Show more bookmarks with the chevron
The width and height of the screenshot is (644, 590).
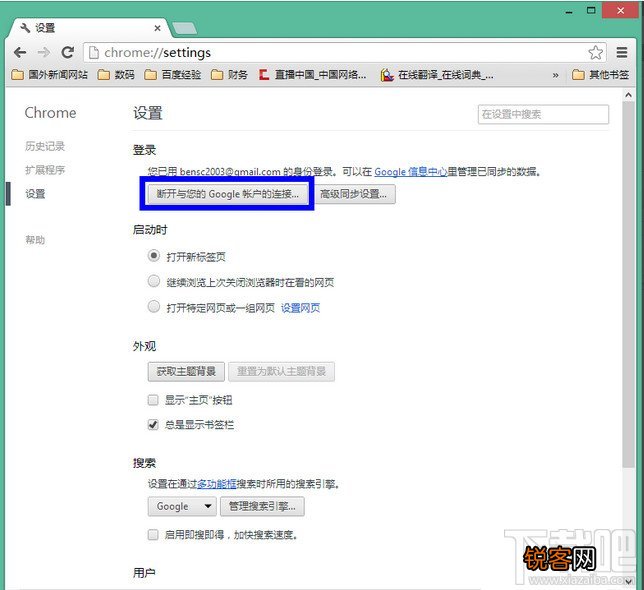555,75
